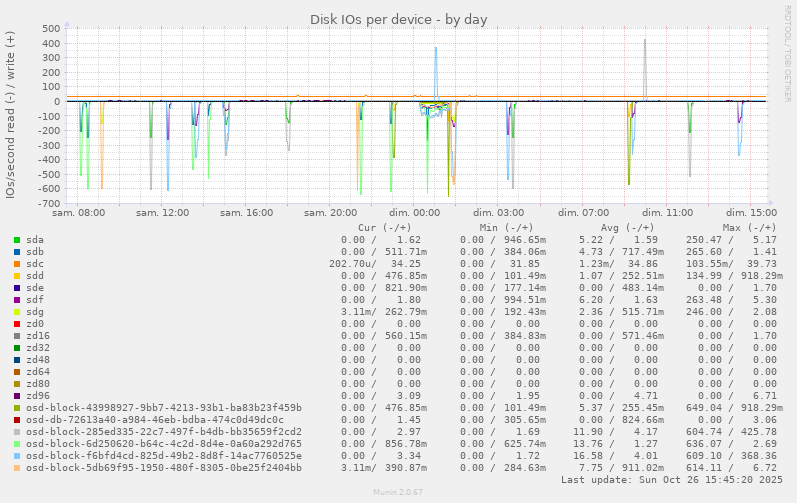Viewport: 797px width, 503px height.
Task: Select the sdb legend label
Action: (34, 252)
